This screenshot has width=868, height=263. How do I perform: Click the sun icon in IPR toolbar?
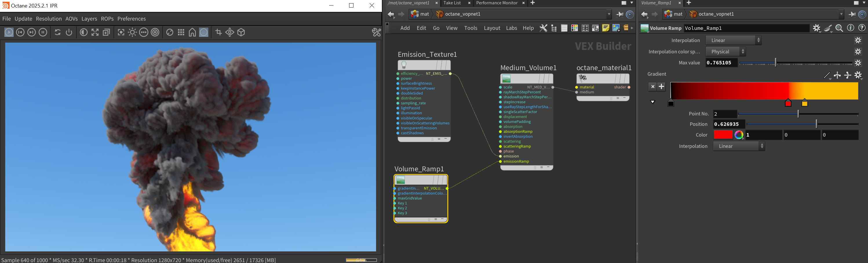pyautogui.click(x=132, y=32)
